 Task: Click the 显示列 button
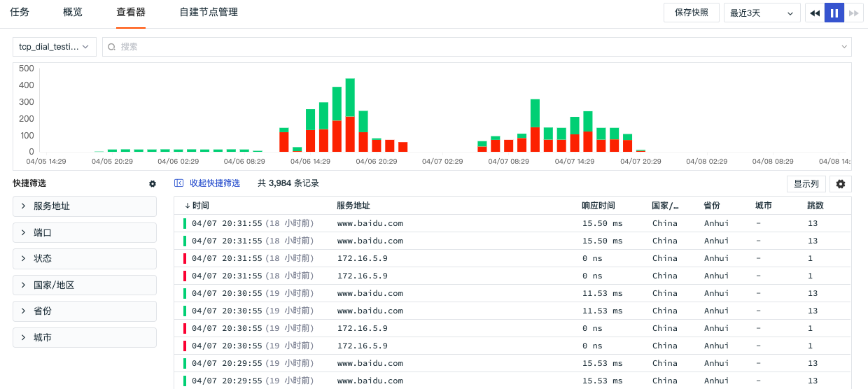coord(806,184)
